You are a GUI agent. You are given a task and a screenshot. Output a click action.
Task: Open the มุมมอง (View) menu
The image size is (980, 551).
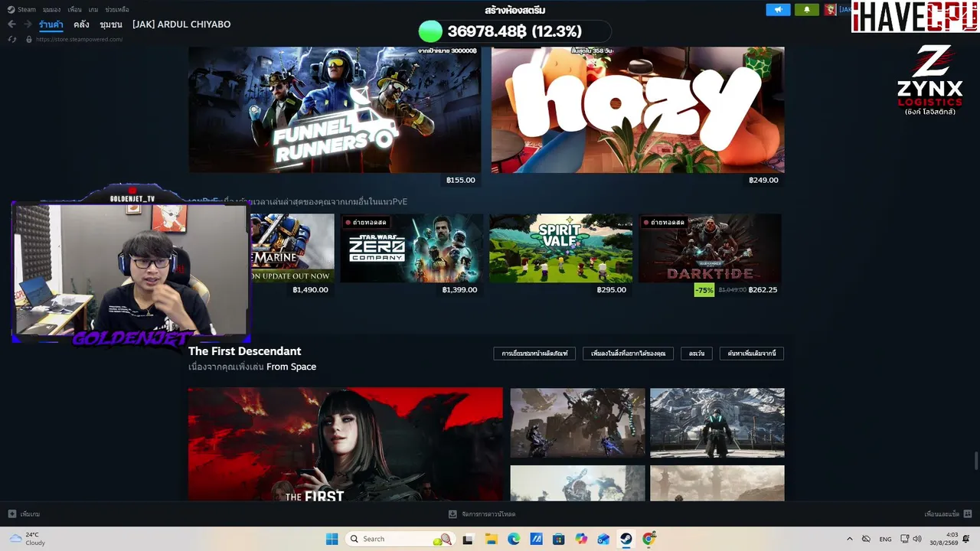(51, 9)
